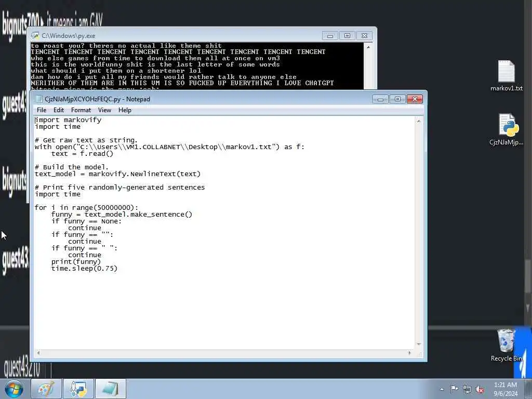Click Notepad vertical scrollbar up arrow
This screenshot has width=532, height=399.
(x=419, y=121)
